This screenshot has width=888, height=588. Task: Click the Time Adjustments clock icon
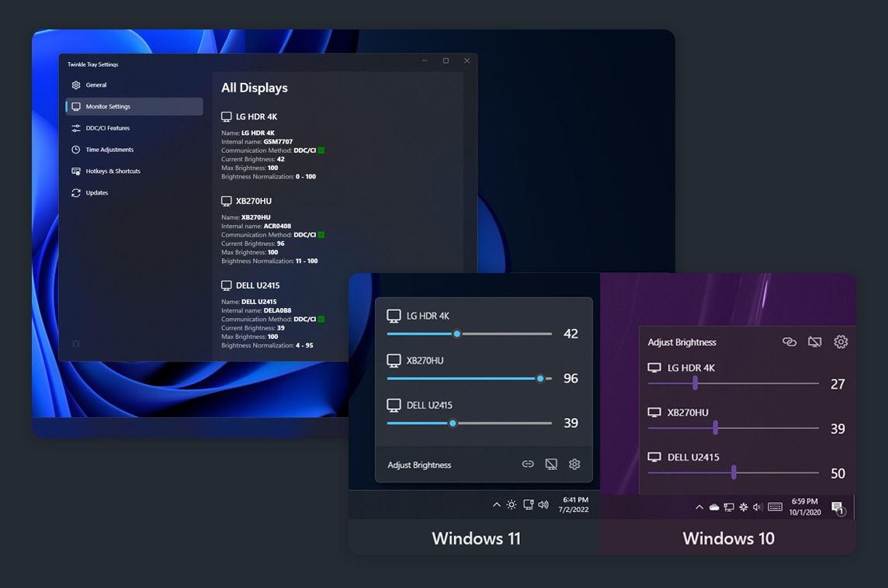click(x=76, y=150)
